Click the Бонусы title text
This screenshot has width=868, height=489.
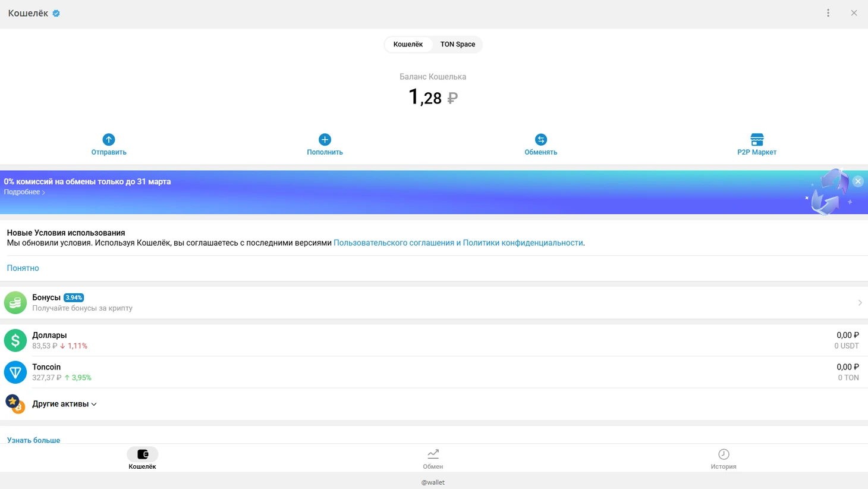pyautogui.click(x=46, y=297)
